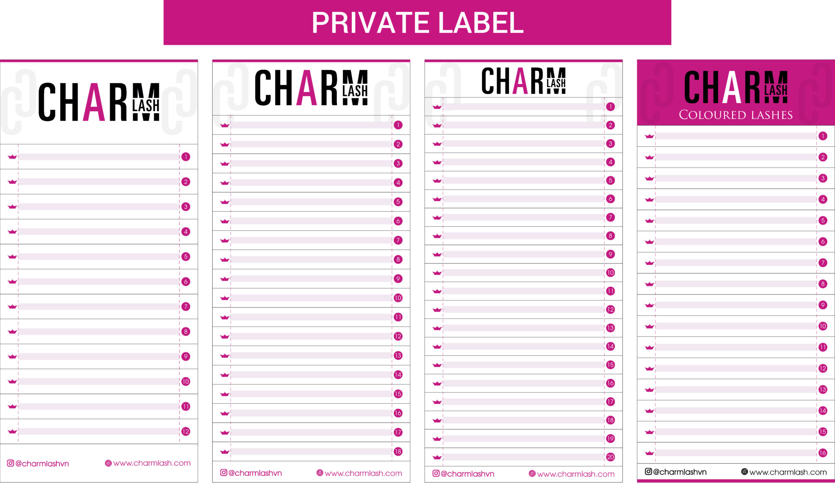Open www.charmlash.com link on second card
The width and height of the screenshot is (835, 504).
pyautogui.click(x=363, y=473)
